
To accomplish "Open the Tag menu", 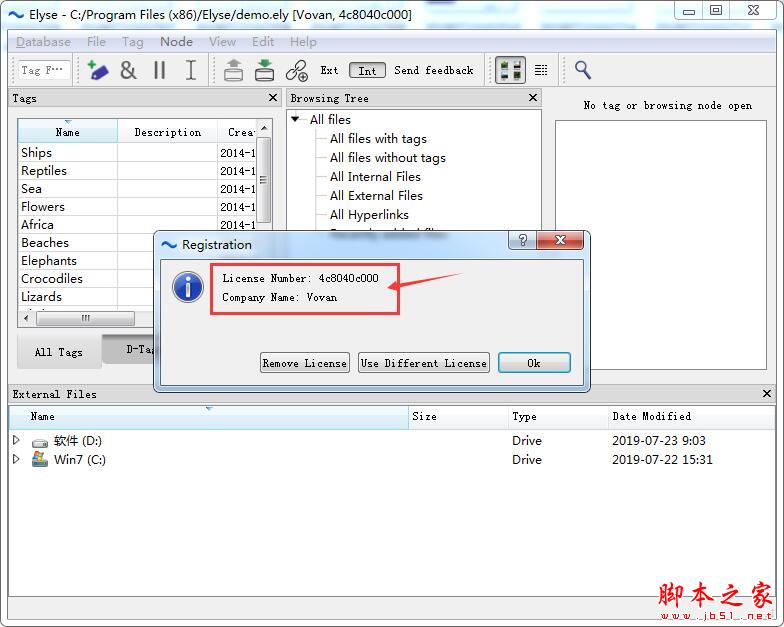I will pos(133,42).
